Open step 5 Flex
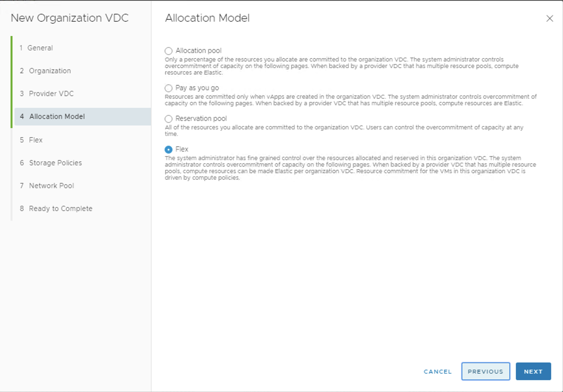 coord(36,140)
